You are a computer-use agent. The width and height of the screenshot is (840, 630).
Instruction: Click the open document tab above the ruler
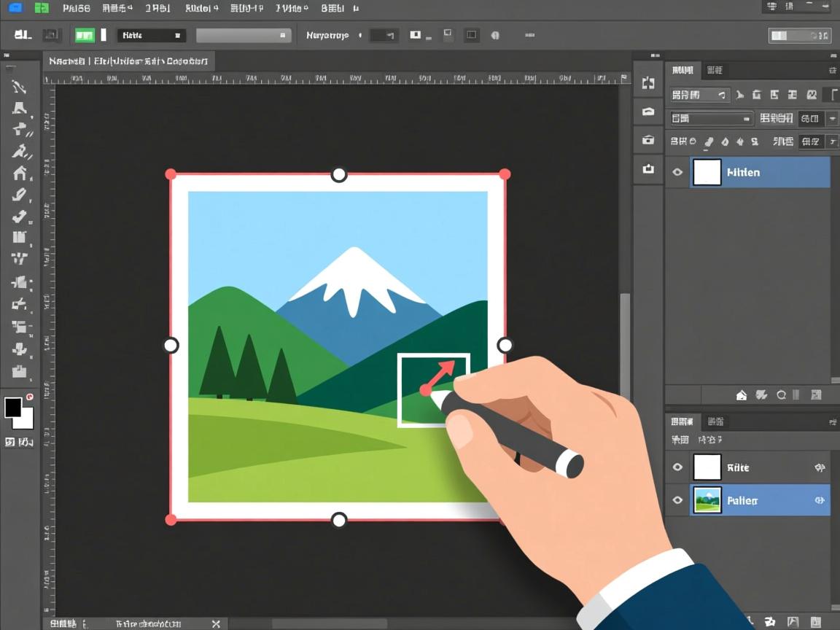pyautogui.click(x=128, y=61)
